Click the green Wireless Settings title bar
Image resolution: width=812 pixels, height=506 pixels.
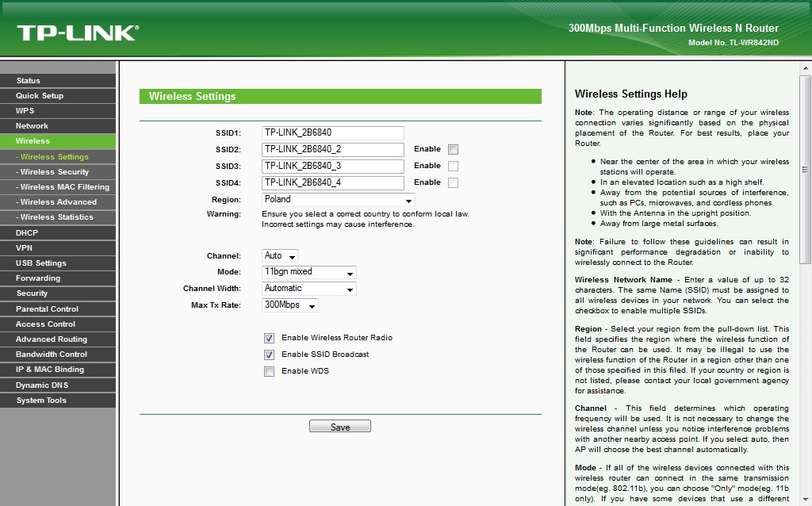pos(340,96)
